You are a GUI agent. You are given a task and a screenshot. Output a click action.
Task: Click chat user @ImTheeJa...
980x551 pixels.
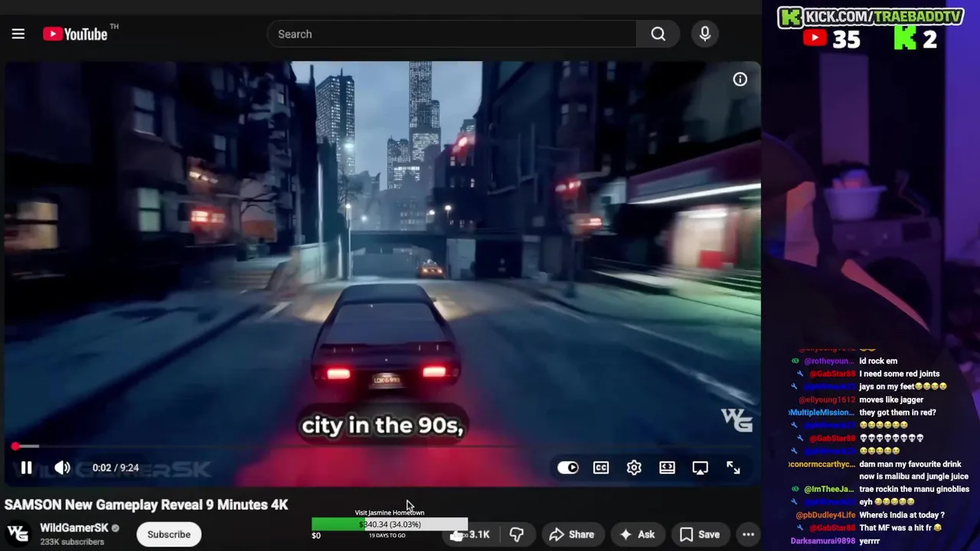[x=828, y=489]
